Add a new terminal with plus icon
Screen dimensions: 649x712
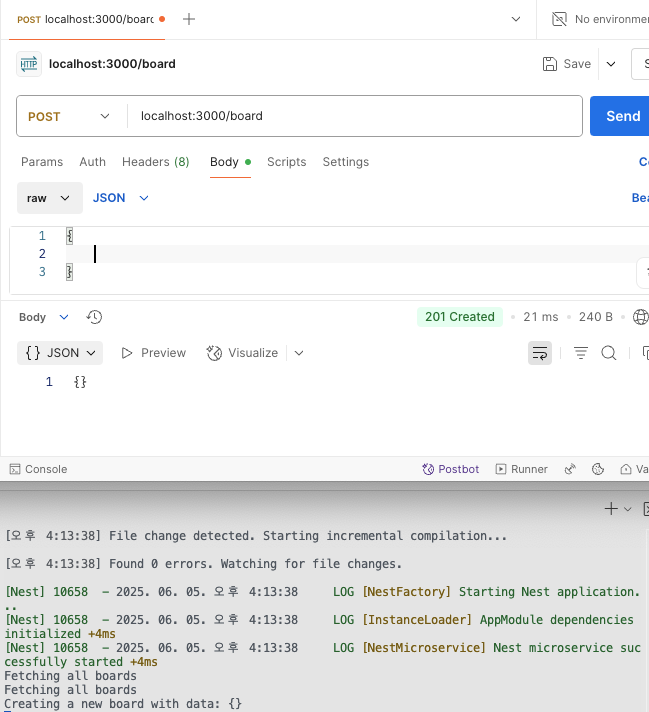pos(611,509)
